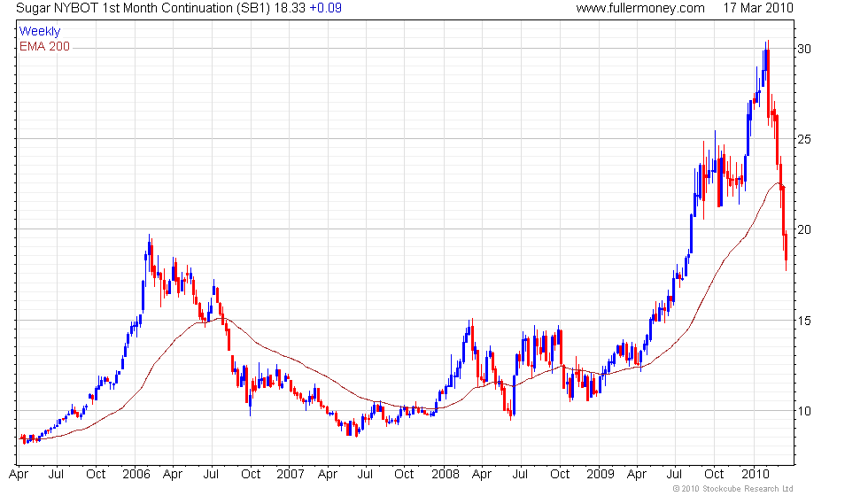868x496 pixels.
Task: Click the 25 price axis label
Action: (804, 139)
